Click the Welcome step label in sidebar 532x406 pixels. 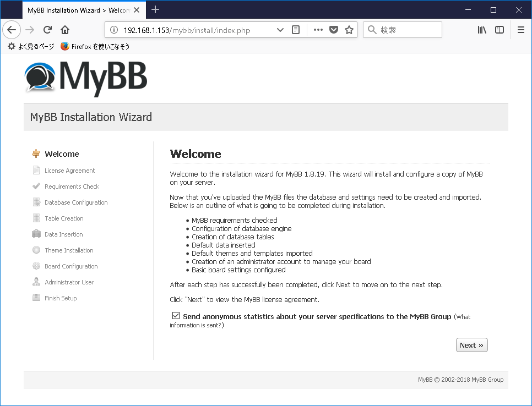click(x=62, y=154)
